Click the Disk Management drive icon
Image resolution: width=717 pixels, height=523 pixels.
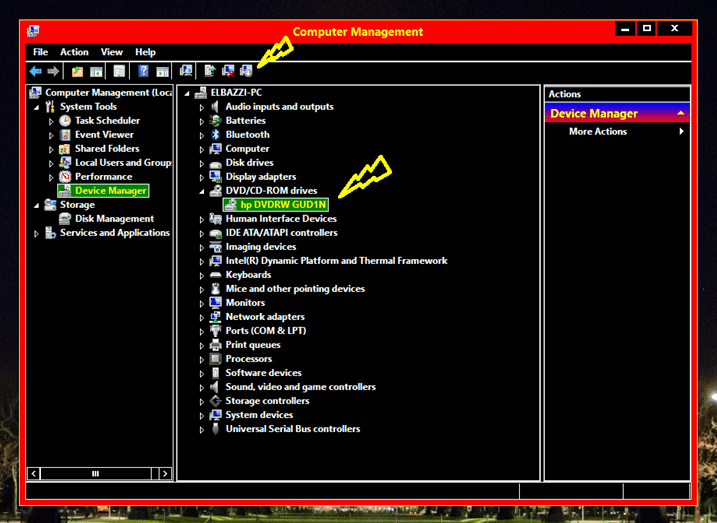tap(65, 219)
